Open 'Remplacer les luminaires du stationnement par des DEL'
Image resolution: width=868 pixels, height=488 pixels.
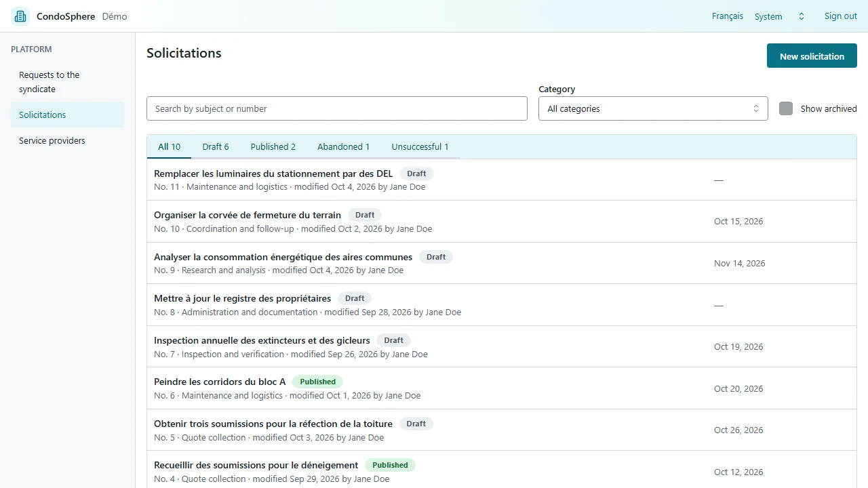pyautogui.click(x=273, y=174)
